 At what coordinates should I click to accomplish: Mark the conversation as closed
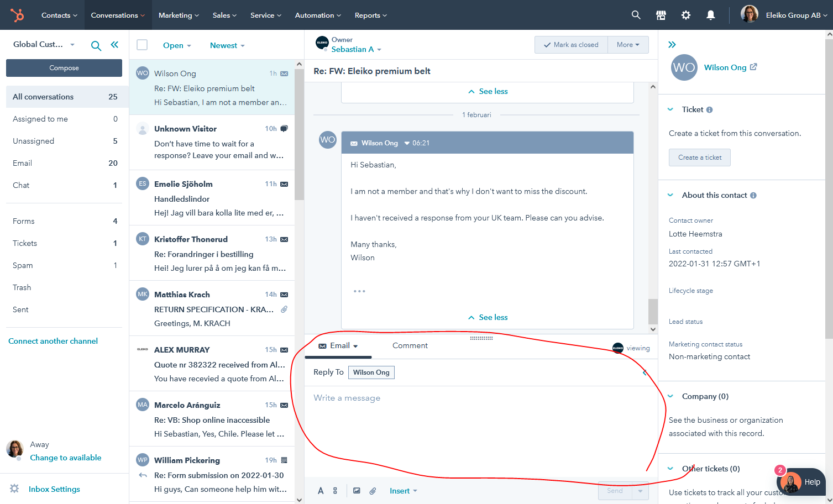click(x=571, y=45)
